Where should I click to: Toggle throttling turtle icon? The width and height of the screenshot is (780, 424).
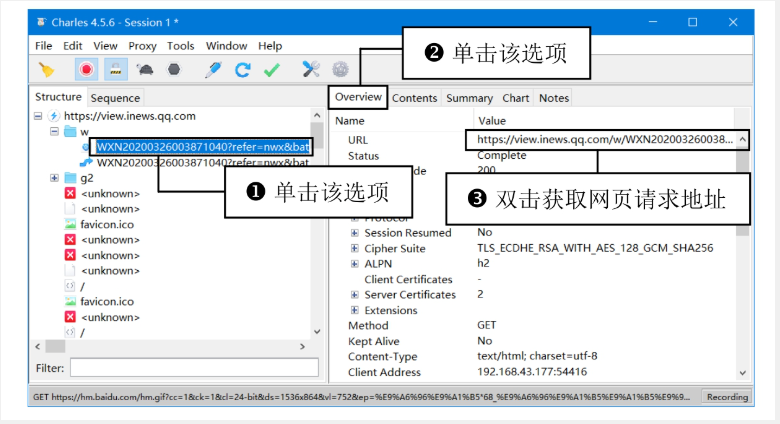pos(145,70)
